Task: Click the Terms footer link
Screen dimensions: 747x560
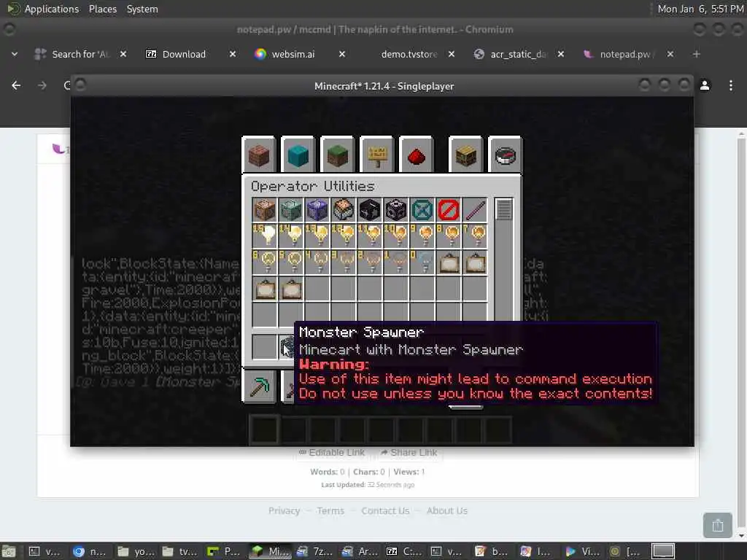Action: [330, 511]
